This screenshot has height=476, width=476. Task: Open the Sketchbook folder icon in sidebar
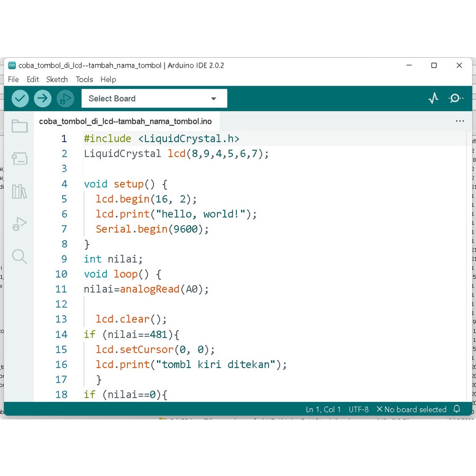pos(20,126)
